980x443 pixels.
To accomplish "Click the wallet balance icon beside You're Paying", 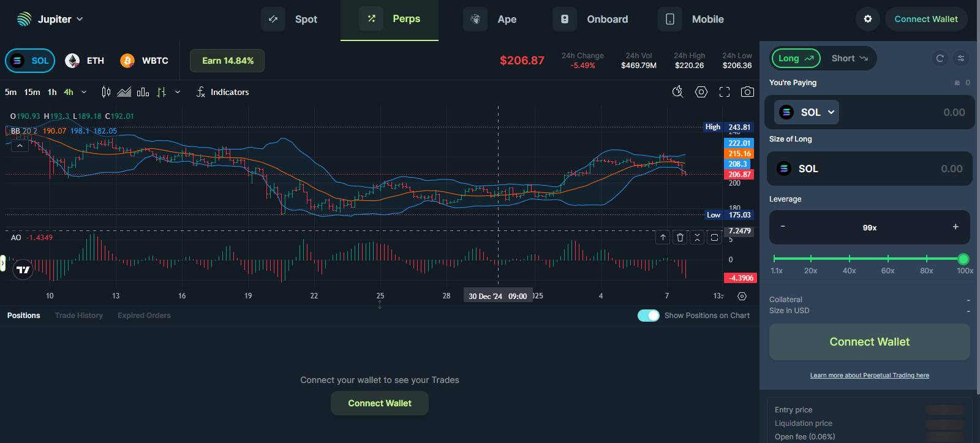I will point(957,83).
